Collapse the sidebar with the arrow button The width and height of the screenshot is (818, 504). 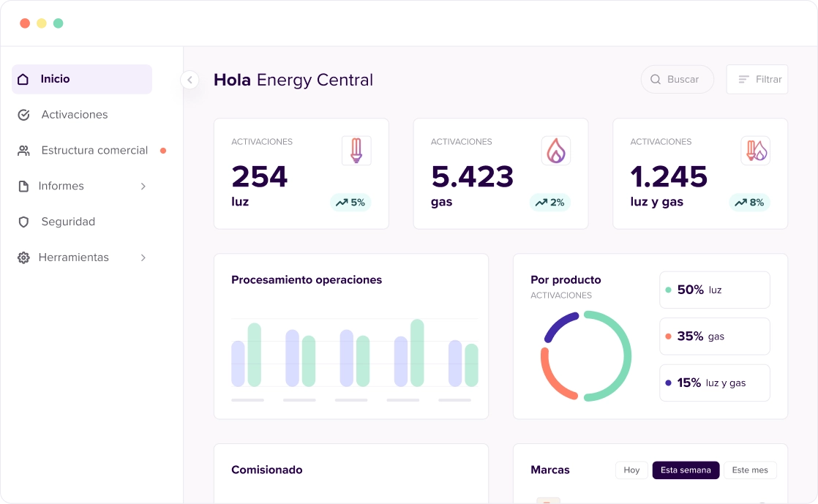coord(190,80)
